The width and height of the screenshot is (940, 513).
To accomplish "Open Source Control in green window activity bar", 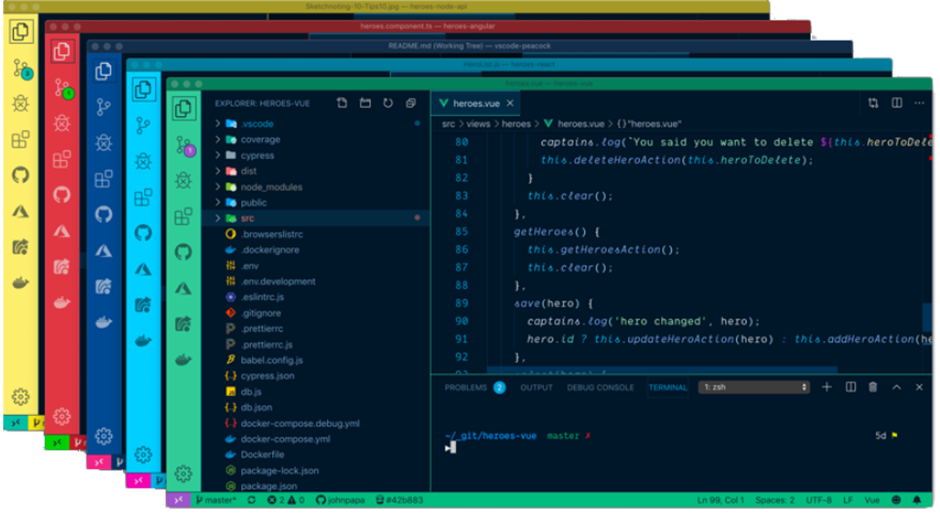I will click(x=184, y=146).
